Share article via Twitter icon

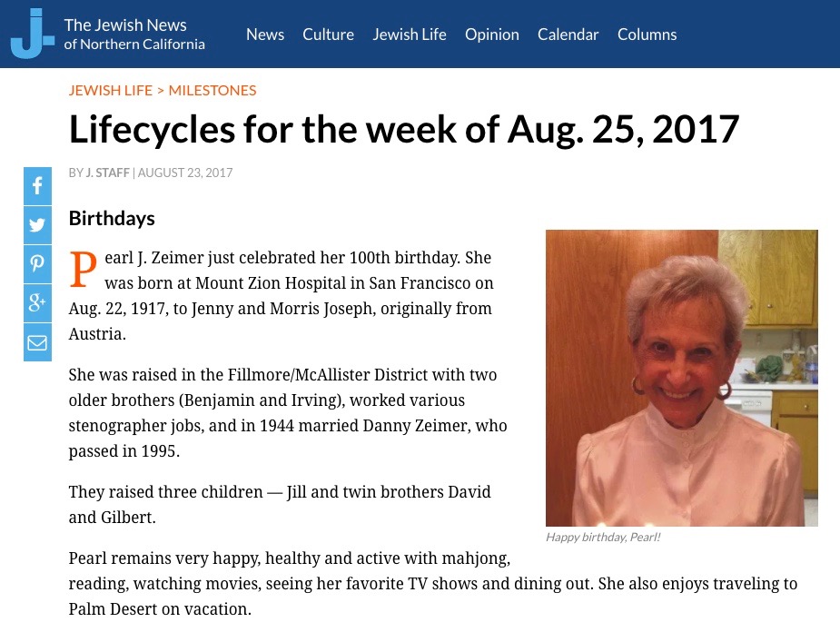pyautogui.click(x=37, y=225)
